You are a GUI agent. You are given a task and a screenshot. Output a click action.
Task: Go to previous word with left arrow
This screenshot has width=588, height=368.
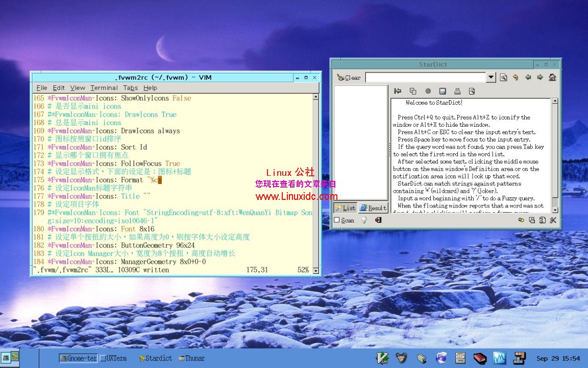pos(528,78)
